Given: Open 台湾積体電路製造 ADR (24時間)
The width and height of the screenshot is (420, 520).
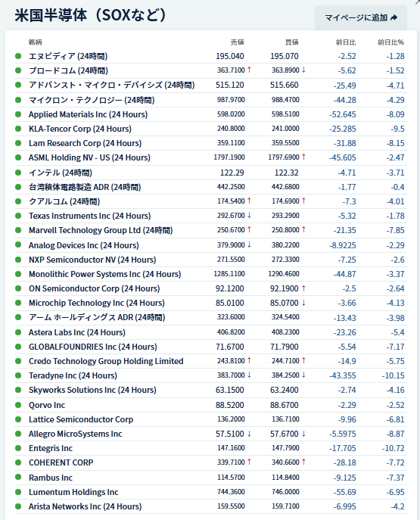Looking at the screenshot, I should pyautogui.click(x=85, y=188).
